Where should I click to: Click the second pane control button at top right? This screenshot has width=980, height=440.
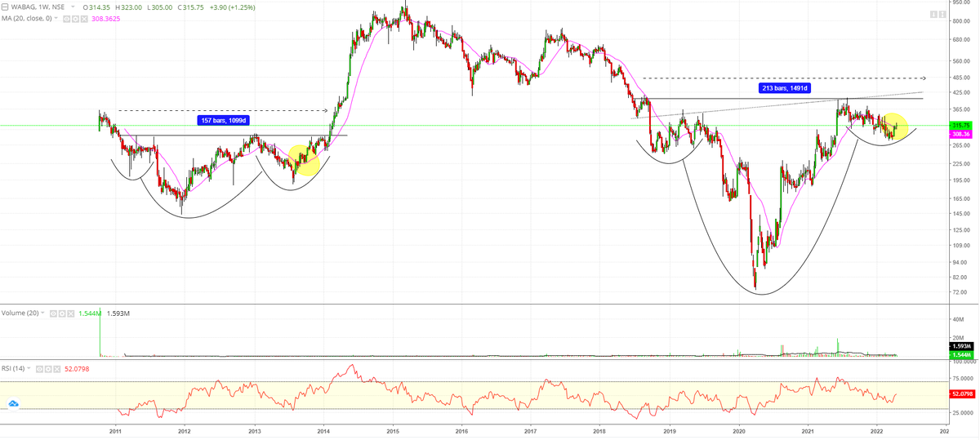coord(942,14)
